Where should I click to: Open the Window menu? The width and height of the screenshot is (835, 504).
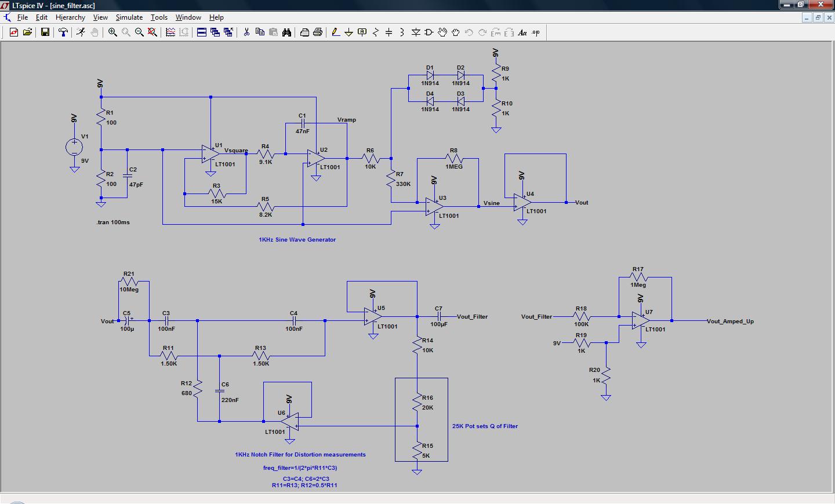(188, 17)
